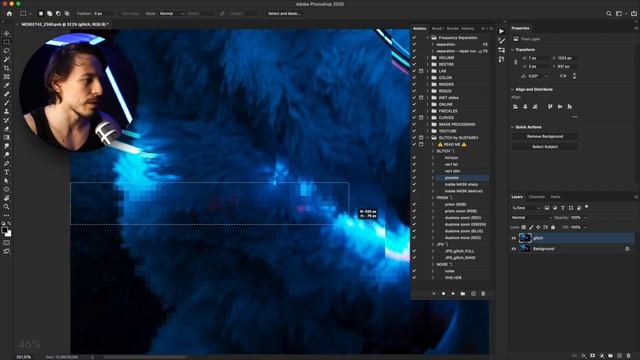
Task: Select the Move tool
Action: tap(7, 33)
